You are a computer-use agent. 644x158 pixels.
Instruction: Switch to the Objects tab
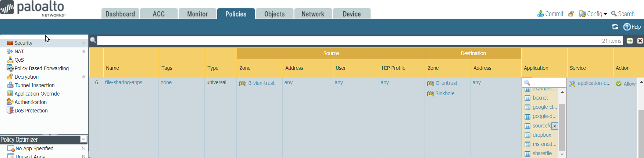pyautogui.click(x=274, y=14)
